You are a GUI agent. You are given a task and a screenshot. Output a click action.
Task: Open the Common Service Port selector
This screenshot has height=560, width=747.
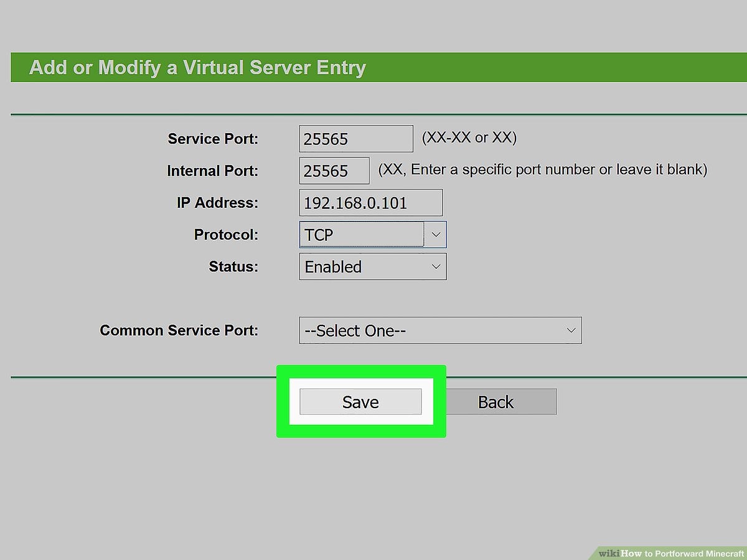tap(571, 330)
